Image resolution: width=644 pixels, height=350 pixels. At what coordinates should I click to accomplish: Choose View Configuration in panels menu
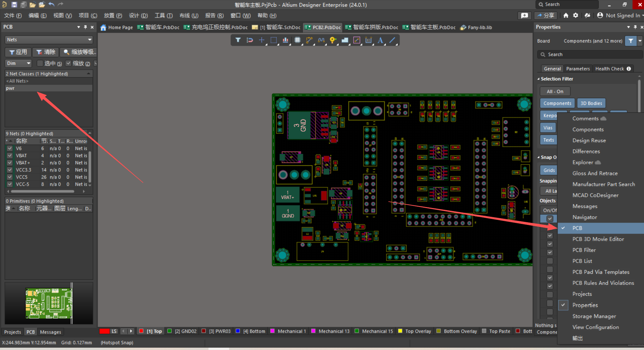point(595,327)
